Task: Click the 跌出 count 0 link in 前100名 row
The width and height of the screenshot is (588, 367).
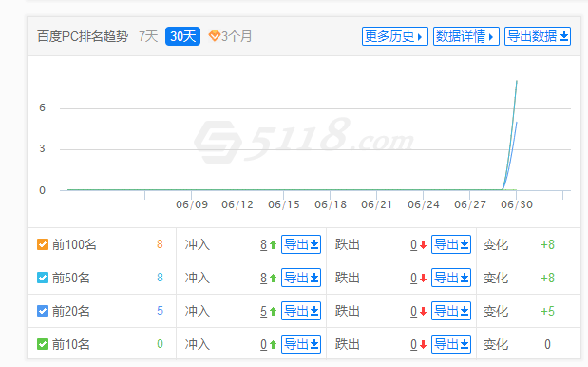Action: [413, 245]
